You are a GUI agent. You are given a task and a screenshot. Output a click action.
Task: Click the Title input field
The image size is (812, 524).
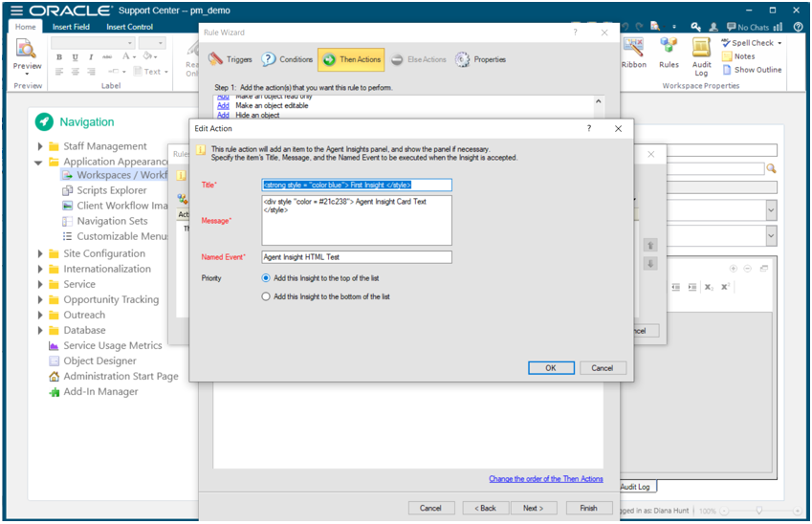(x=357, y=185)
